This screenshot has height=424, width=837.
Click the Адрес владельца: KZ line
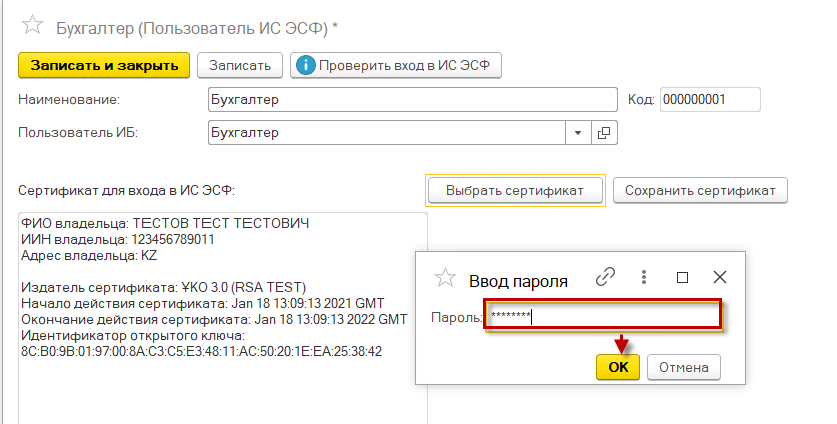click(x=89, y=255)
